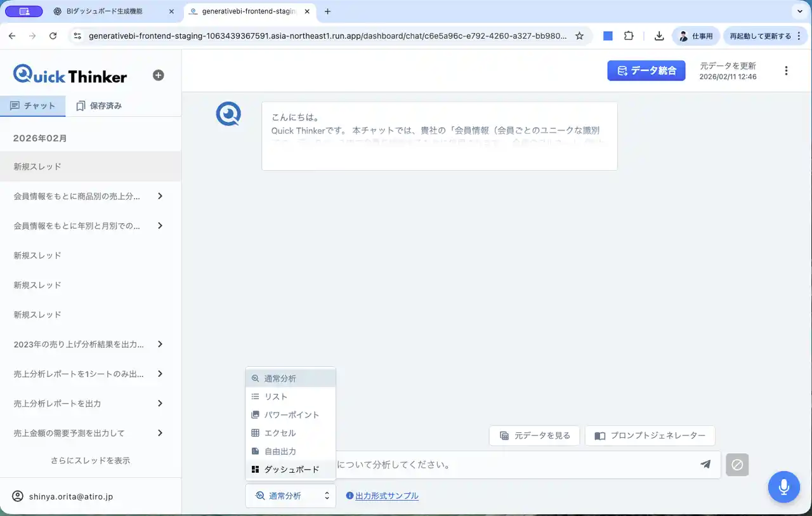Viewport: 812px width, 516px height.
Task: Click the blue microphone button
Action: coord(784,487)
